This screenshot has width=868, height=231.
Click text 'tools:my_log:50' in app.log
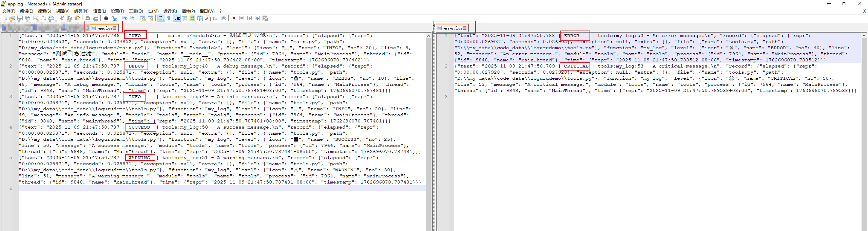tap(185, 127)
